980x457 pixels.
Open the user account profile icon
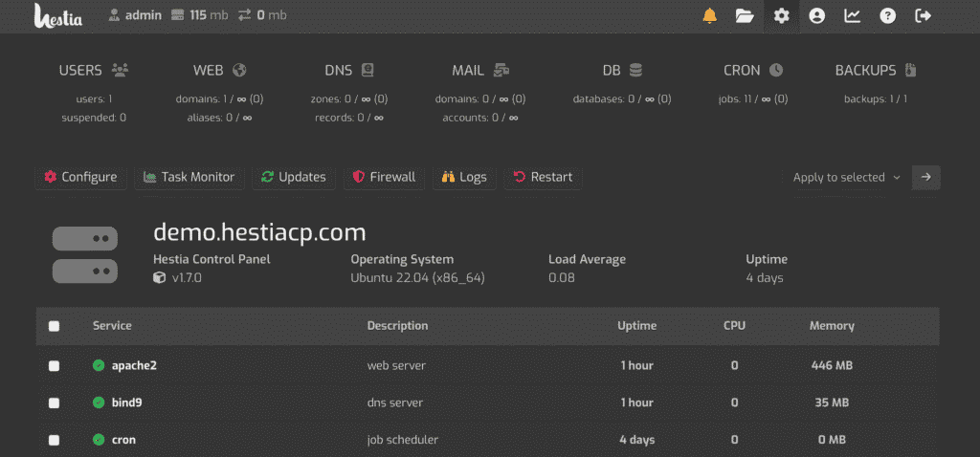click(816, 15)
